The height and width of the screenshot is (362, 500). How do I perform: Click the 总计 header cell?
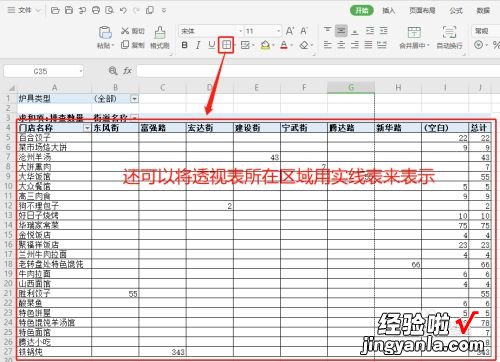[479, 128]
